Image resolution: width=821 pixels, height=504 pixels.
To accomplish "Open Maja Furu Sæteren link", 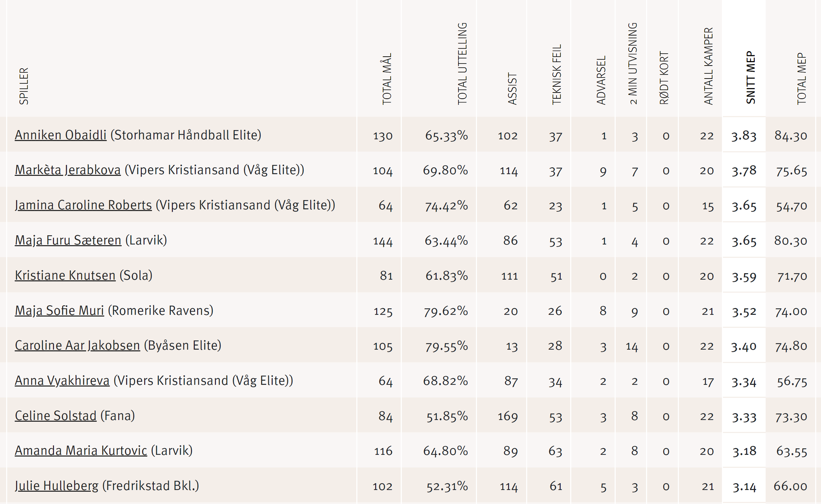I will point(68,240).
